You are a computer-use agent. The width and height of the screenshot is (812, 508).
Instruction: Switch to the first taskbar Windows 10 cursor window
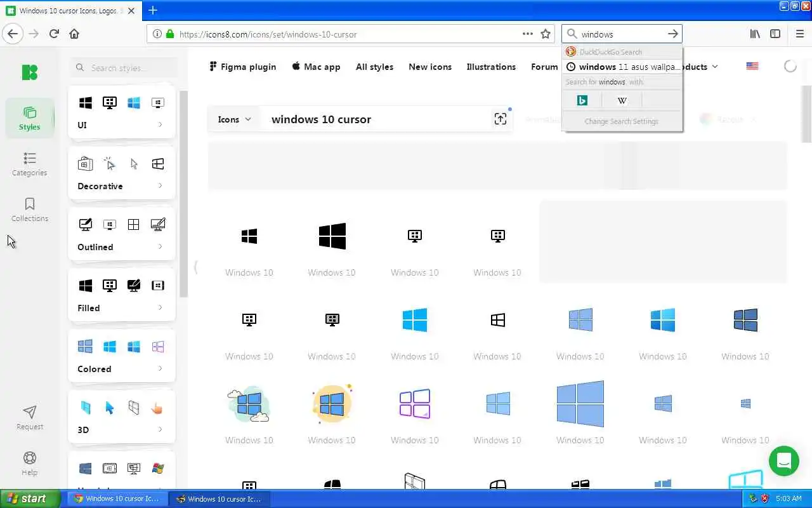coord(117,498)
